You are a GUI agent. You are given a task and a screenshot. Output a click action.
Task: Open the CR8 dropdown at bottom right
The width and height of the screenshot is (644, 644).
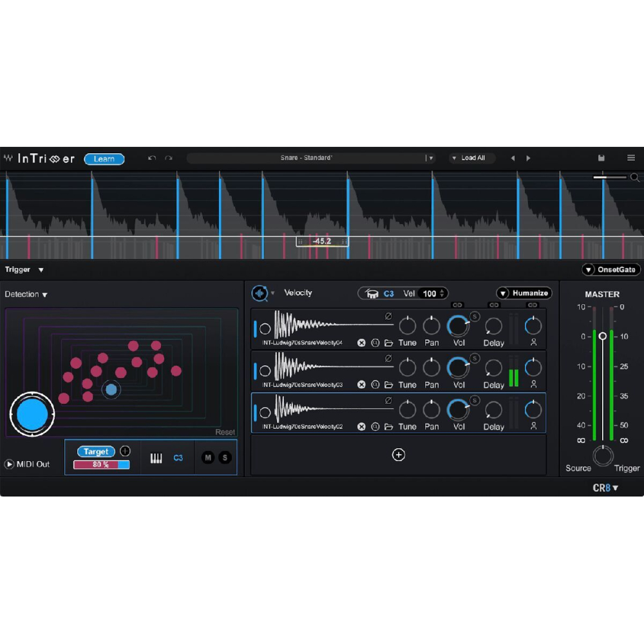(x=605, y=488)
